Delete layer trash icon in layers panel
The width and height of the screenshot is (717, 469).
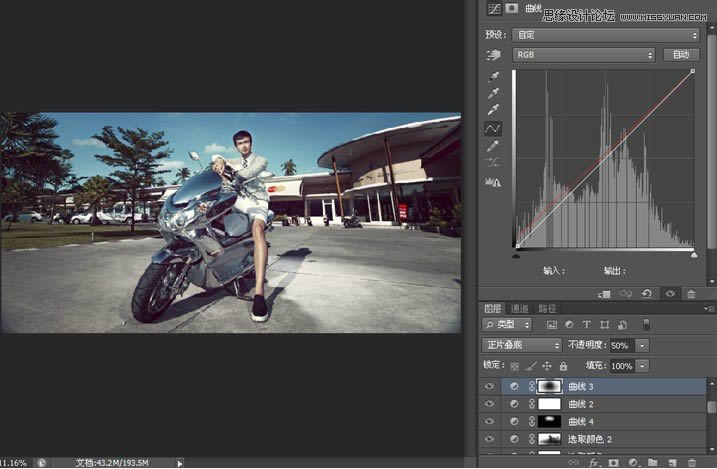691,463
